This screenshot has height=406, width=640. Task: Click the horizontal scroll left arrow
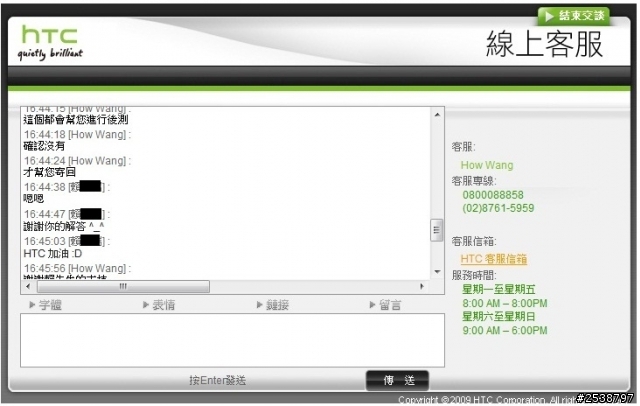pyautogui.click(x=28, y=286)
